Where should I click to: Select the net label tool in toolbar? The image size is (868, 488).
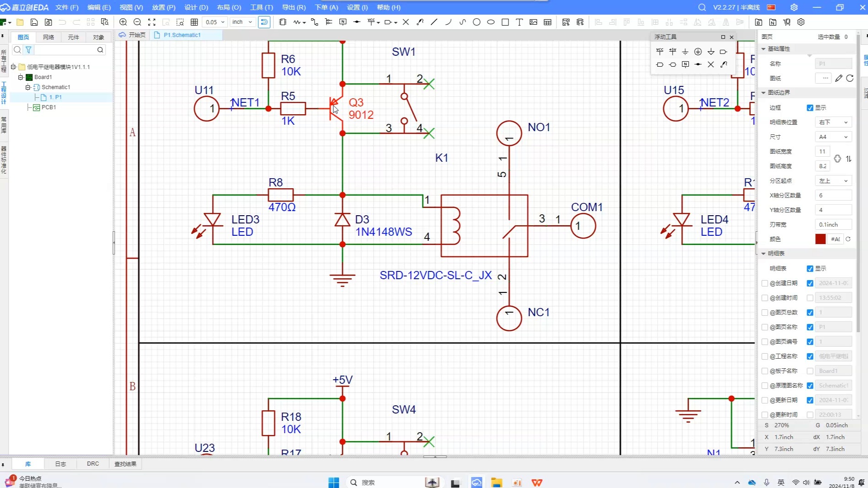[343, 22]
